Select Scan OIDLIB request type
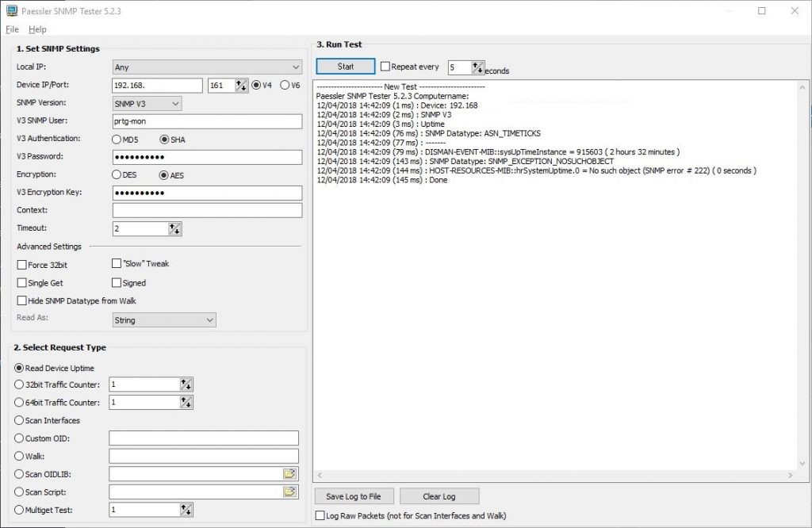This screenshot has height=528, width=812. pyautogui.click(x=19, y=473)
